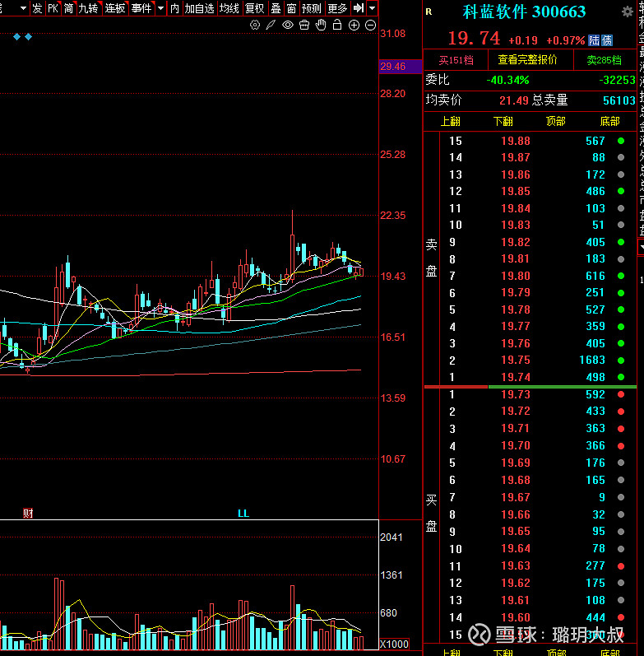Screen dimensions: 644x656
Task: Select the hand pan tool
Action: [x=321, y=25]
